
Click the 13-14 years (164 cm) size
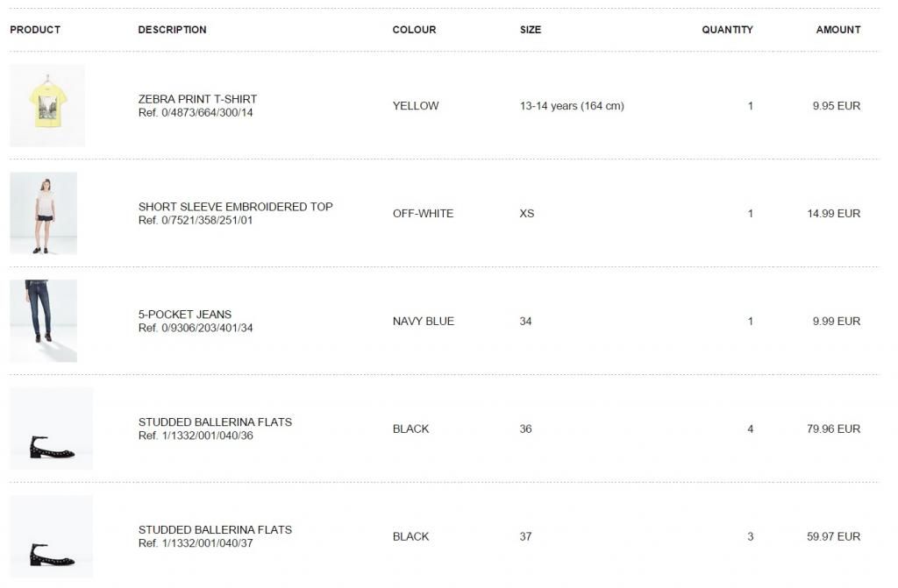tap(572, 106)
